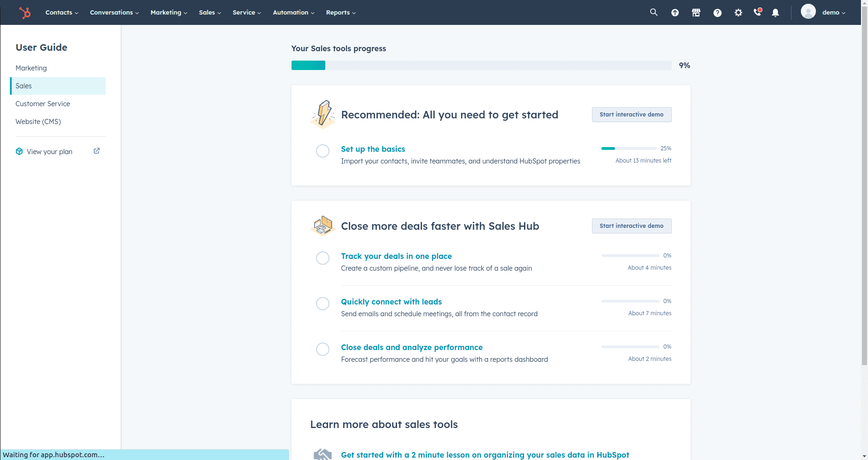Click the handshake icon beside the lesson link

[323, 454]
